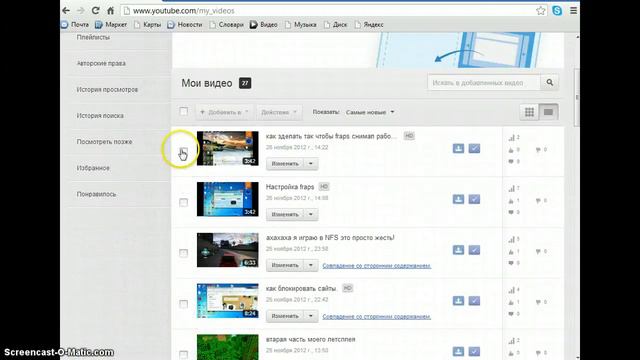Switch to list view of videos
The height and width of the screenshot is (360, 640).
548,112
